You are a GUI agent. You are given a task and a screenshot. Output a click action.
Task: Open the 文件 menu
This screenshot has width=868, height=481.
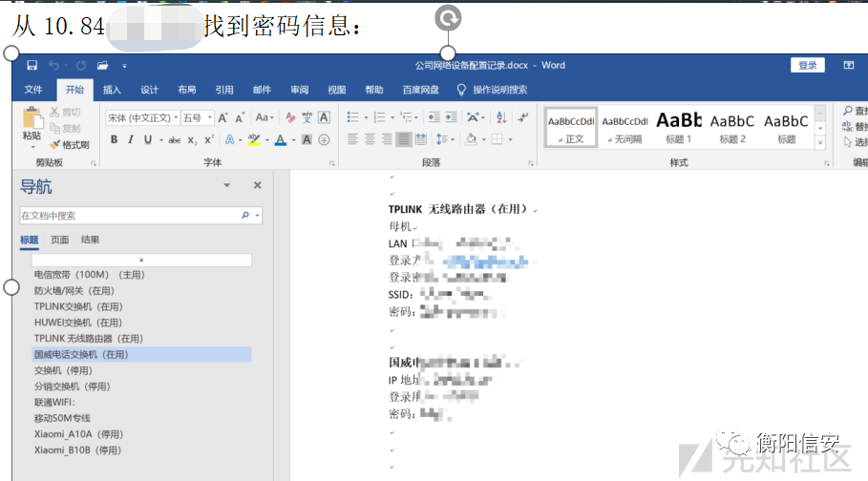(x=33, y=90)
